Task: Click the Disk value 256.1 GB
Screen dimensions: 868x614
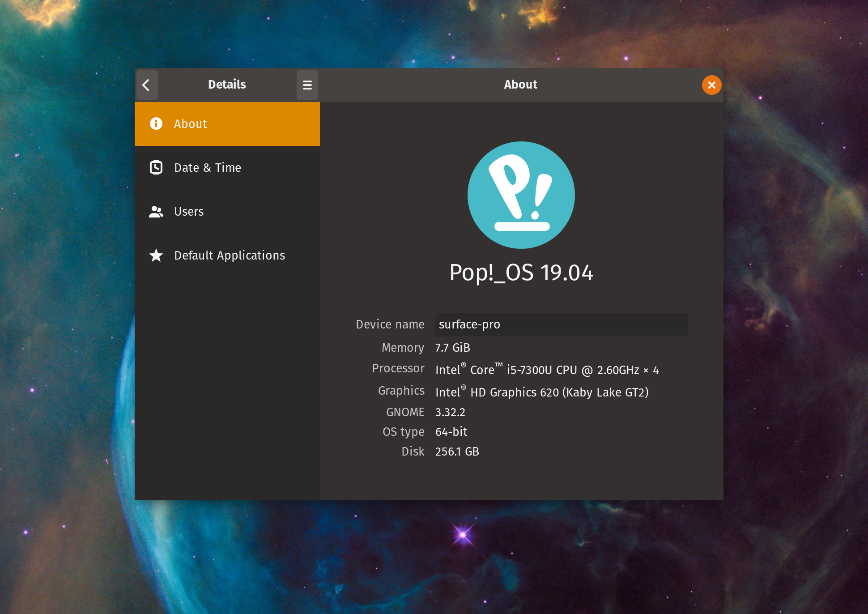Action: point(457,452)
